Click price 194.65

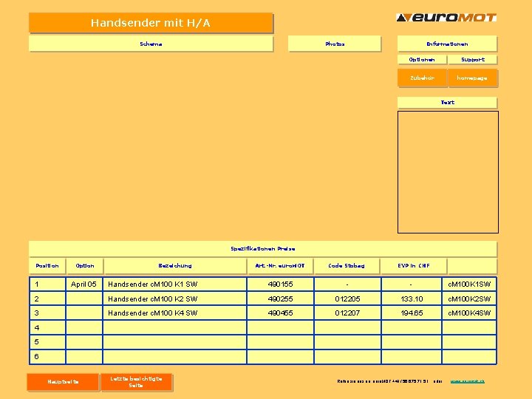(412, 313)
